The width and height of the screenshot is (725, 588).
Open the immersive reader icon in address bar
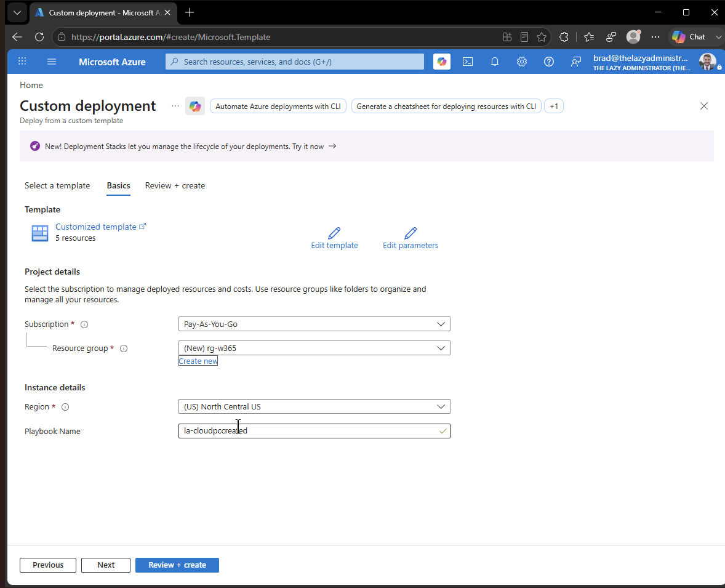(x=524, y=37)
